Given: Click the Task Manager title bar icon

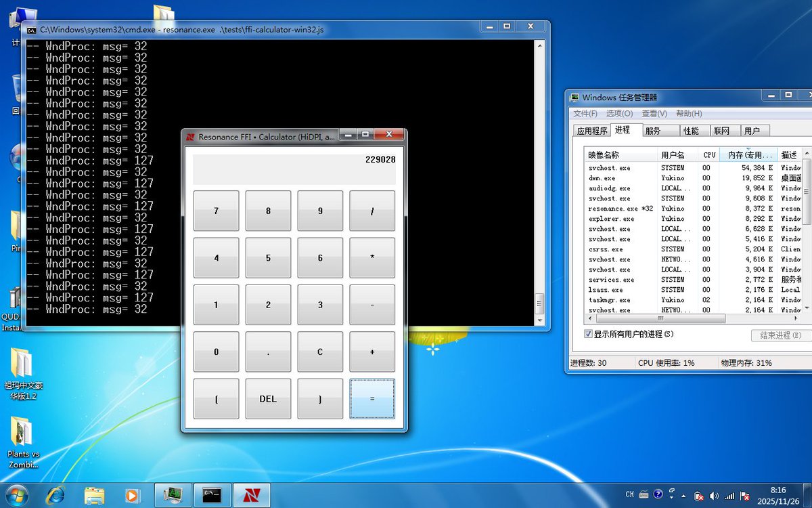Looking at the screenshot, I should click(x=574, y=98).
